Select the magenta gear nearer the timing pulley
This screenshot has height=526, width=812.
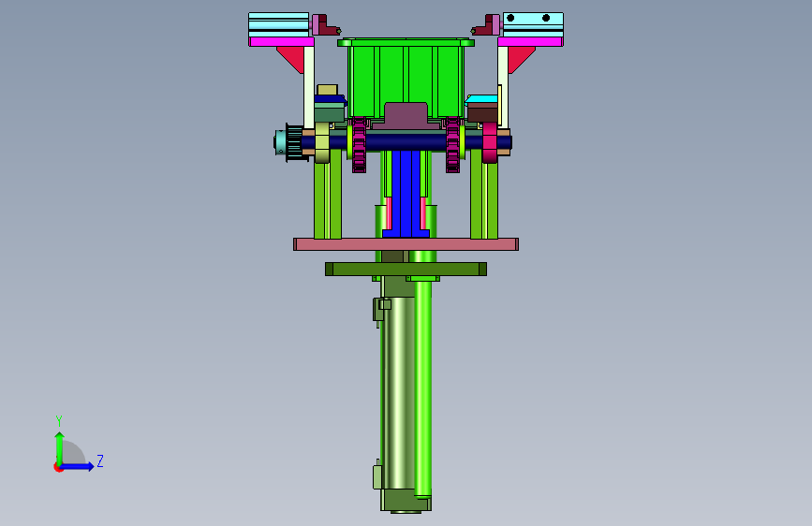(359, 145)
